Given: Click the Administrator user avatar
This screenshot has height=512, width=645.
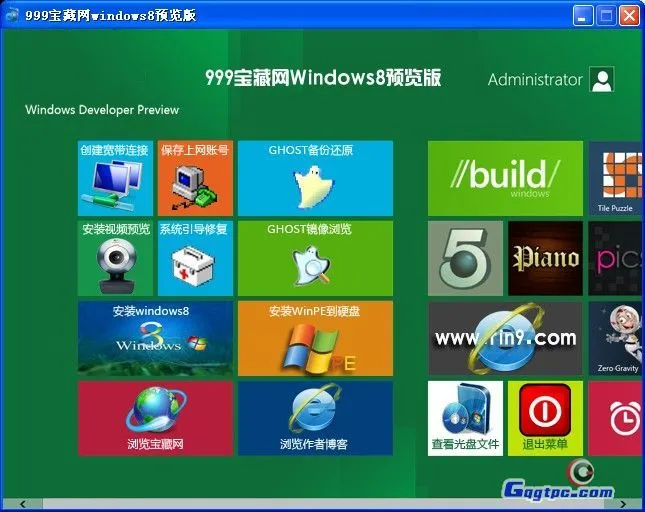Looking at the screenshot, I should [601, 80].
